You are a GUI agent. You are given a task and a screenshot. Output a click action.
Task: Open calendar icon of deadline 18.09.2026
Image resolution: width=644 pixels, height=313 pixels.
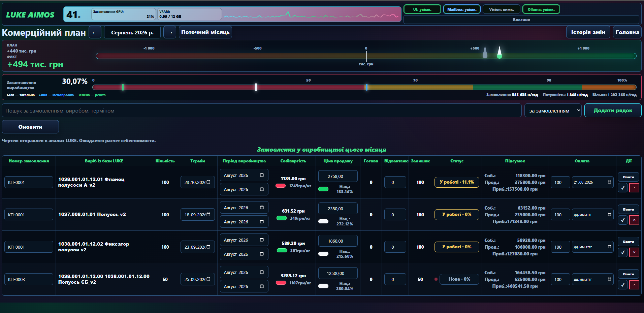208,215
